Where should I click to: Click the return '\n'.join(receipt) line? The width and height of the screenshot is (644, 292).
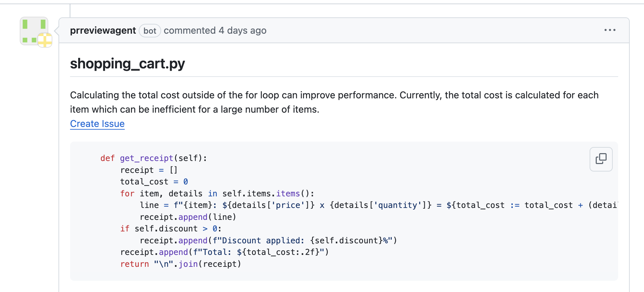181,264
